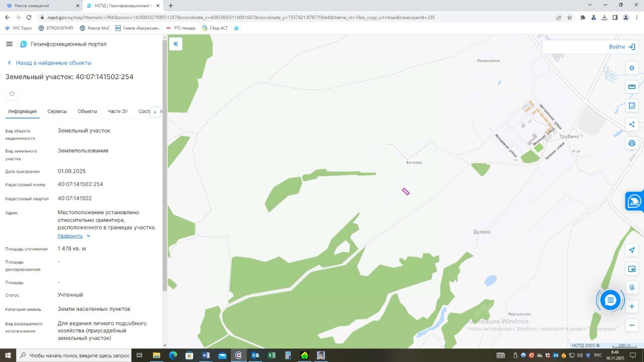Bookmark this page with star icon

[570, 17]
